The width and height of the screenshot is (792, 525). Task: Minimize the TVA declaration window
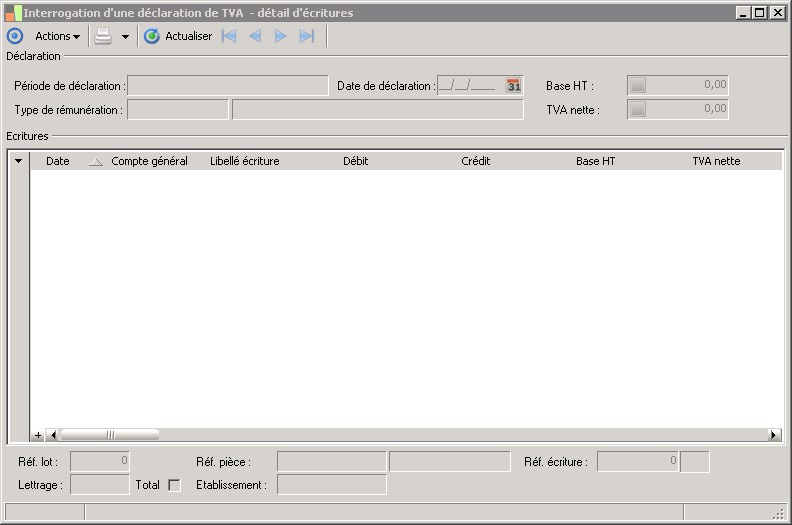(x=742, y=13)
